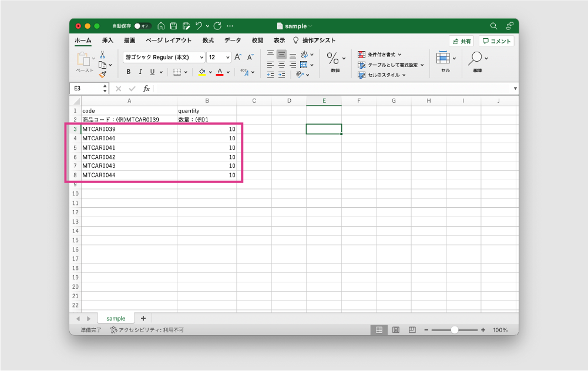
Task: Click the Cut scissors icon
Action: 102,55
